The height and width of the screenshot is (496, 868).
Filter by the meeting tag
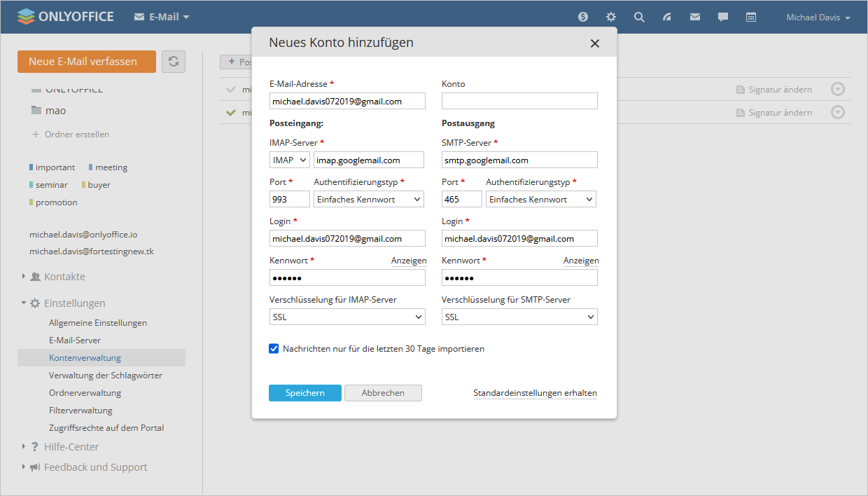108,167
